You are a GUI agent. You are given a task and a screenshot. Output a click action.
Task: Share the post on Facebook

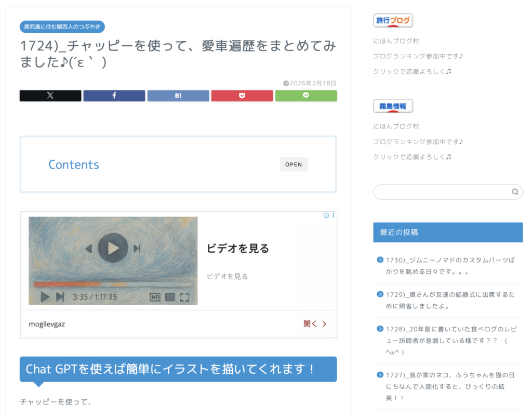(x=114, y=96)
